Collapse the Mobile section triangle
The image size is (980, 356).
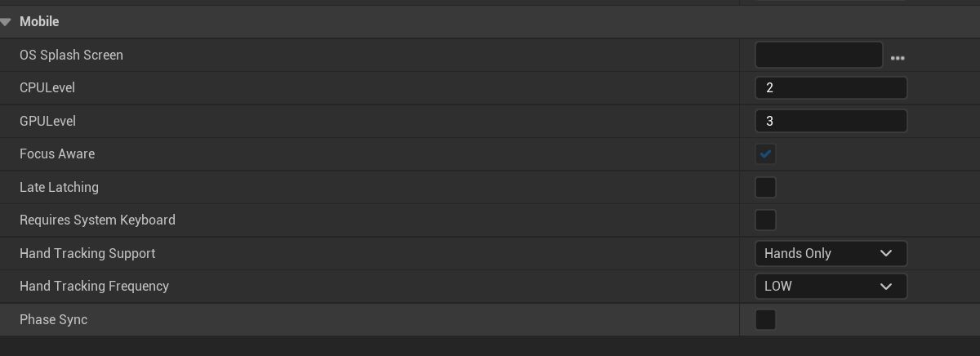[7, 22]
